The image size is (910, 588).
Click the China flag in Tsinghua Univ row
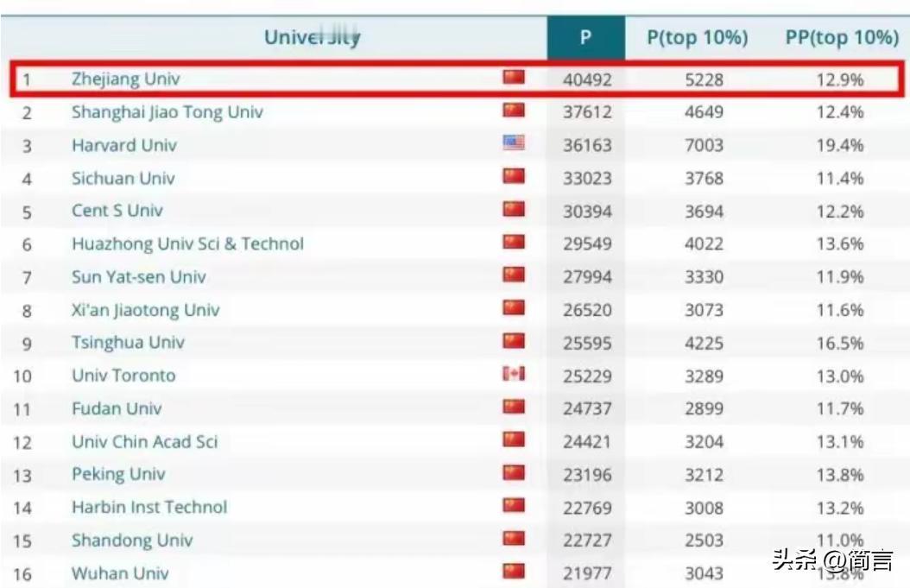(x=514, y=341)
